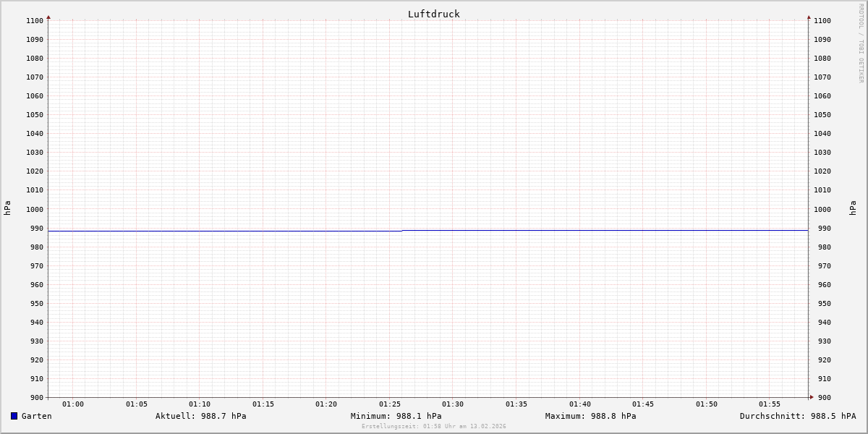The height and width of the screenshot is (434, 868).
Task: Click the arrow atop the left y-axis
Action: [x=48, y=17]
